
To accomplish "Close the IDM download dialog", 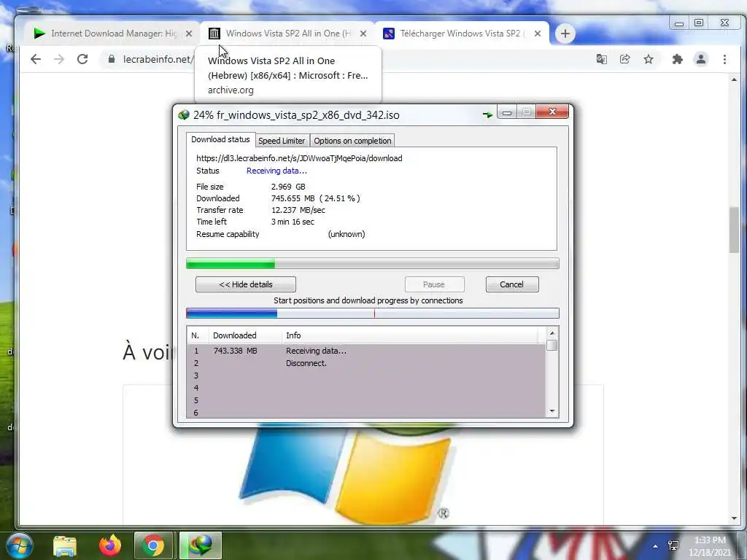I will tap(552, 112).
